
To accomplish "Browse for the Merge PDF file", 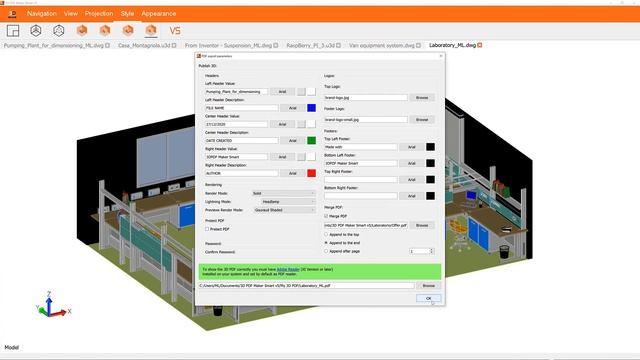I will pyautogui.click(x=422, y=225).
